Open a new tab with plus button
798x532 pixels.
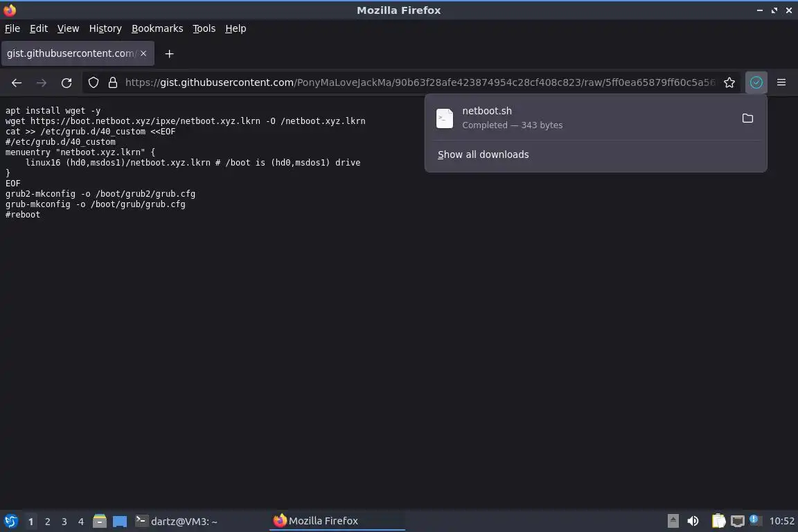click(x=170, y=53)
